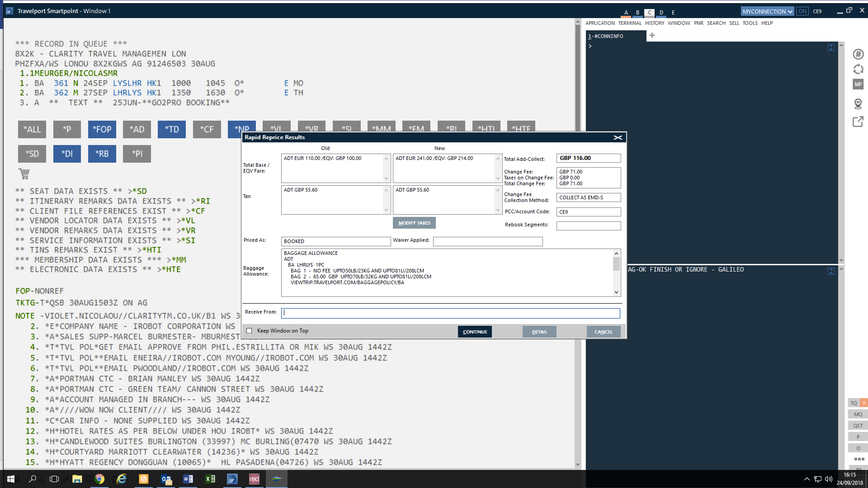Screen dimensions: 868x488
Task: Add a new terminal tab with plus icon
Action: pyautogui.click(x=652, y=36)
